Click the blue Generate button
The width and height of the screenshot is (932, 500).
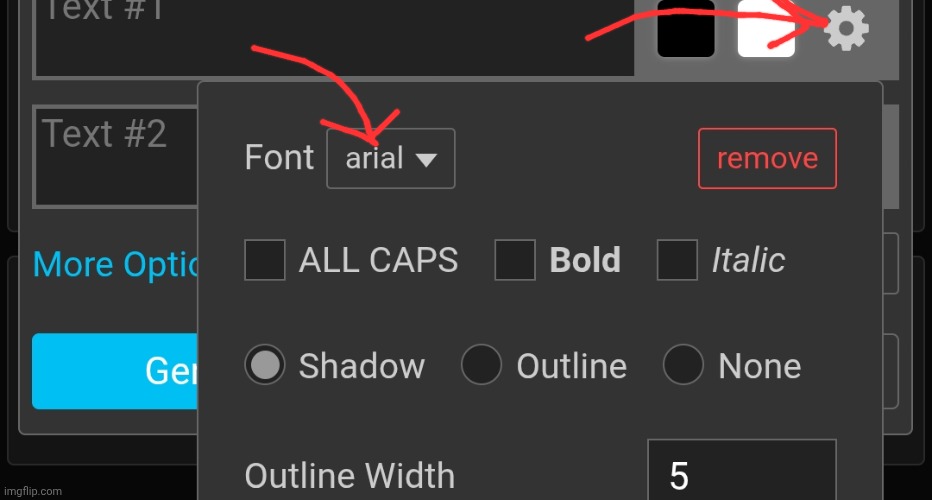[115, 371]
